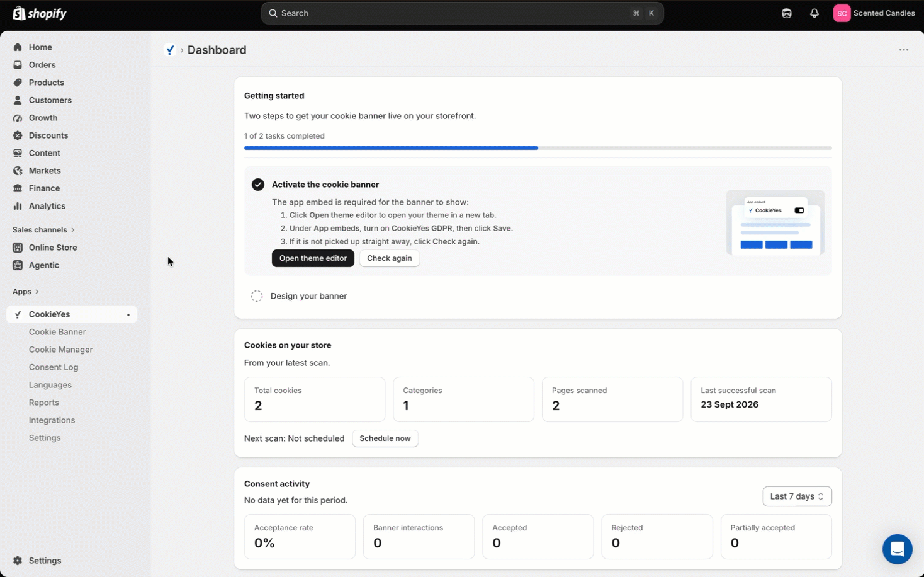924x577 pixels.
Task: Focus the Search input field
Action: (462, 13)
